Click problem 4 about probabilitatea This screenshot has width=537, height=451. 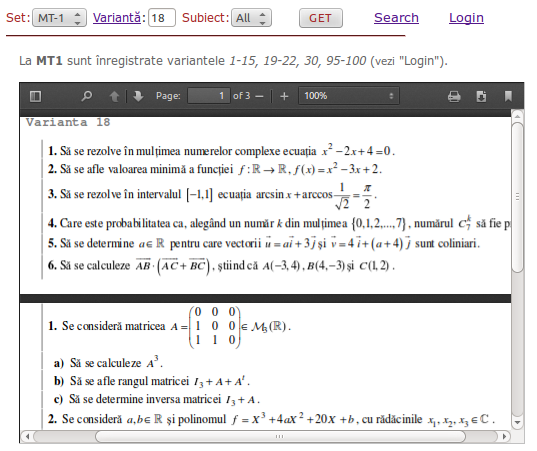(279, 223)
